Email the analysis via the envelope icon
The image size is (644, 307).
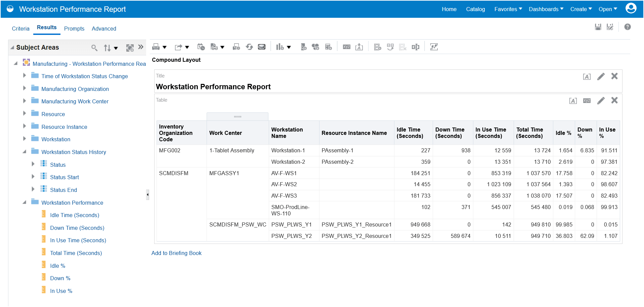[x=262, y=47]
